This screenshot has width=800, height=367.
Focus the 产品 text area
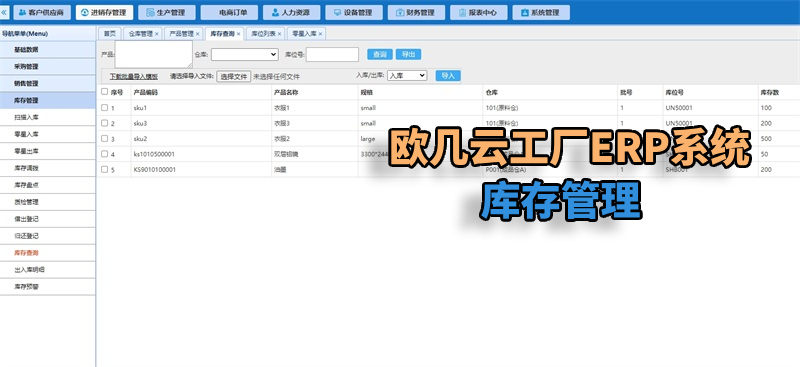[154, 54]
